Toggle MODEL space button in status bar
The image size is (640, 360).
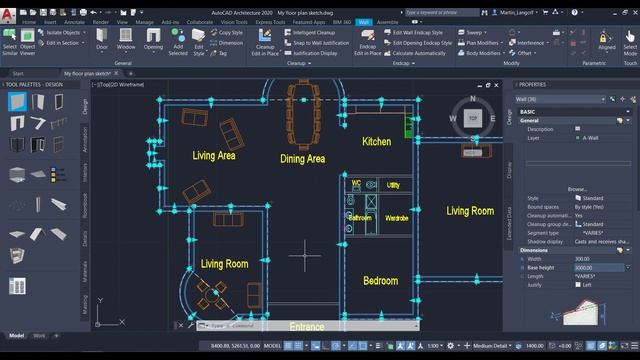tap(272, 346)
